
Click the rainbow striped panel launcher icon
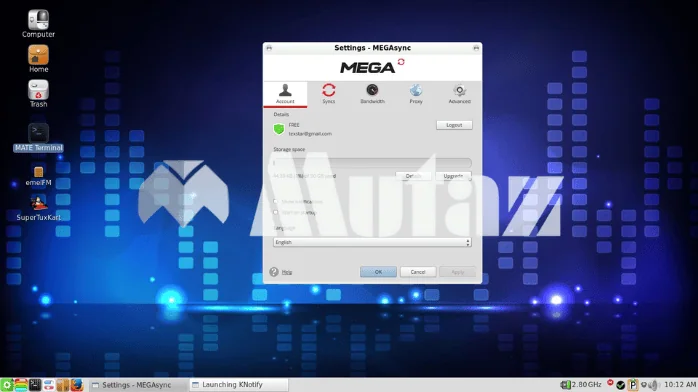21,385
